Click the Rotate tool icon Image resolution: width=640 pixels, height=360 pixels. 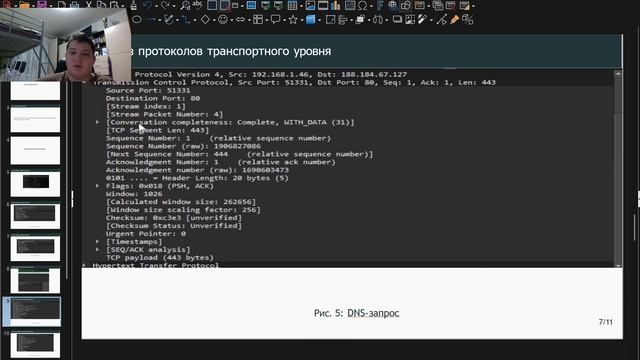[330, 20]
